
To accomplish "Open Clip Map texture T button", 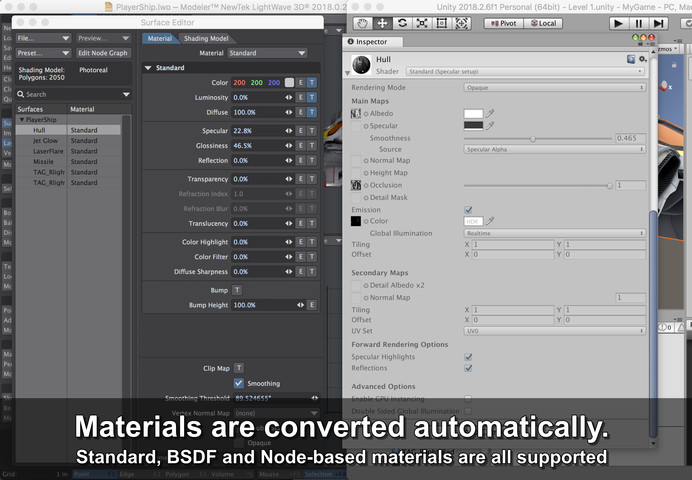I will click(x=239, y=368).
